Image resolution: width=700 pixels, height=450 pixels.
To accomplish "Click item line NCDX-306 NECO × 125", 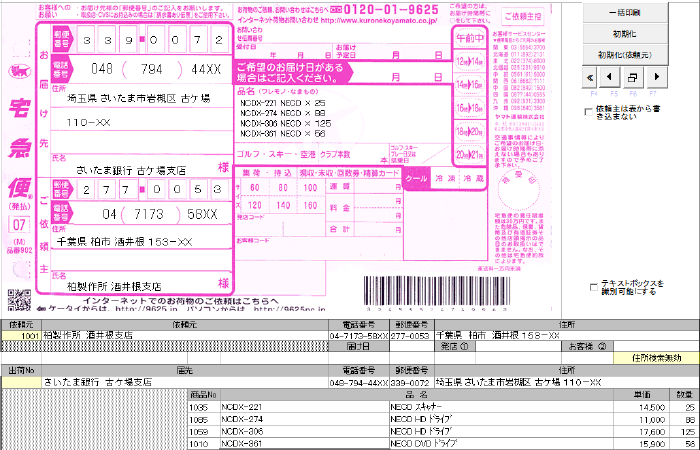I will click(286, 123).
